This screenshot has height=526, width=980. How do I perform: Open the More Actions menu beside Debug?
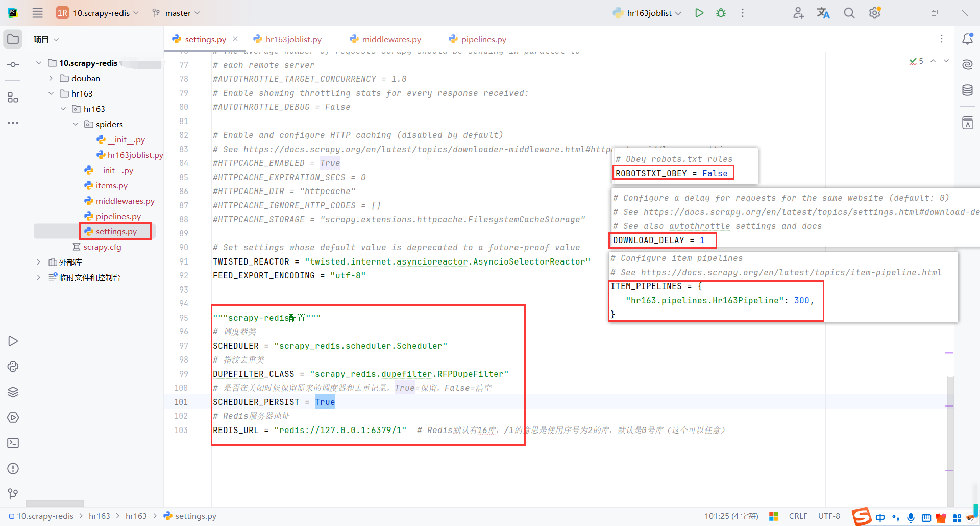(743, 13)
